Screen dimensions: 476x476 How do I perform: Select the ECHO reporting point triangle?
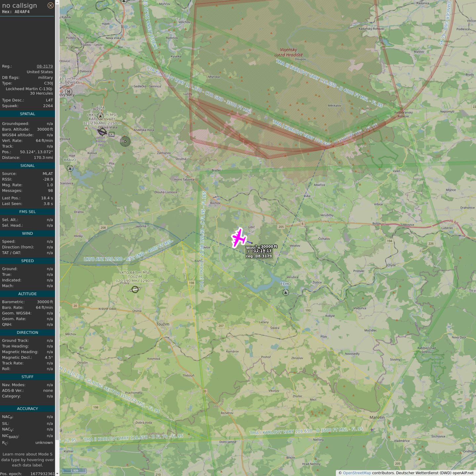pos(286,293)
